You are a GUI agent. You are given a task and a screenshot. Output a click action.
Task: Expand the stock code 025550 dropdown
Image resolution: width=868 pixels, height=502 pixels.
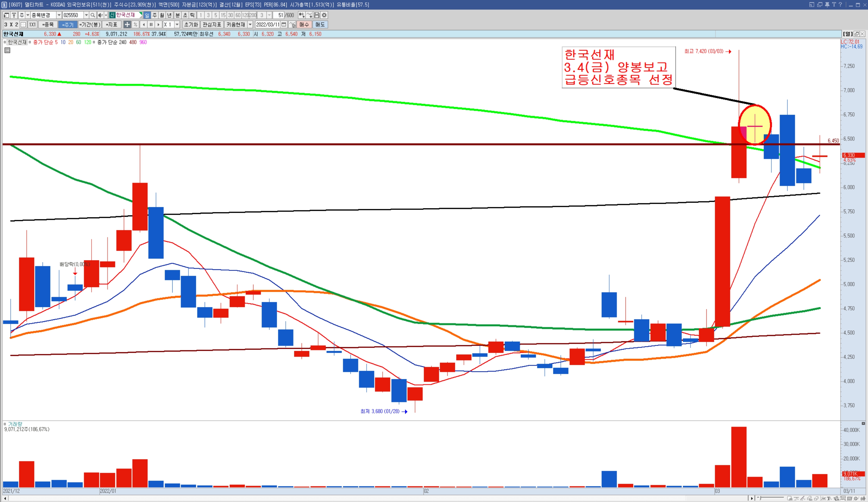pos(86,15)
